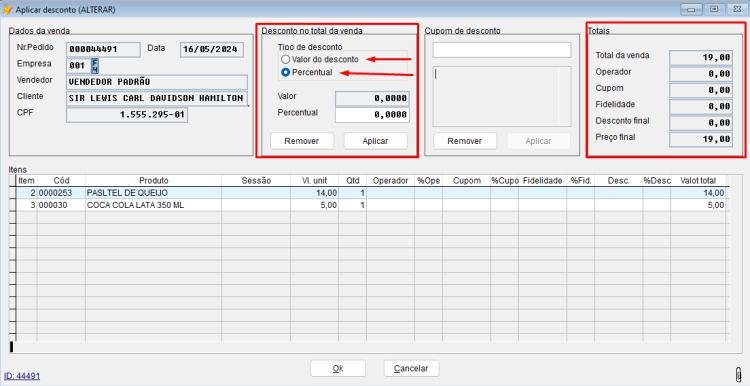Confirm with the Ok button

(x=338, y=368)
